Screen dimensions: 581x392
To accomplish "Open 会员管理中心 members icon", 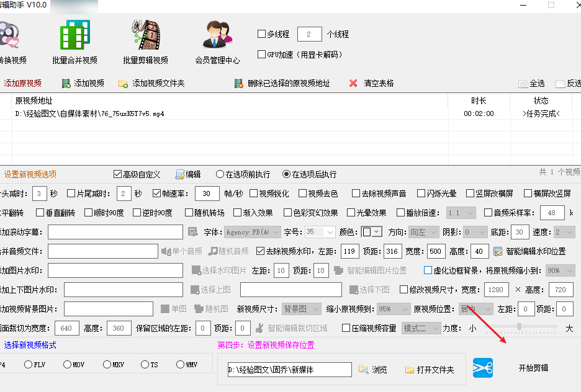I will click(217, 35).
